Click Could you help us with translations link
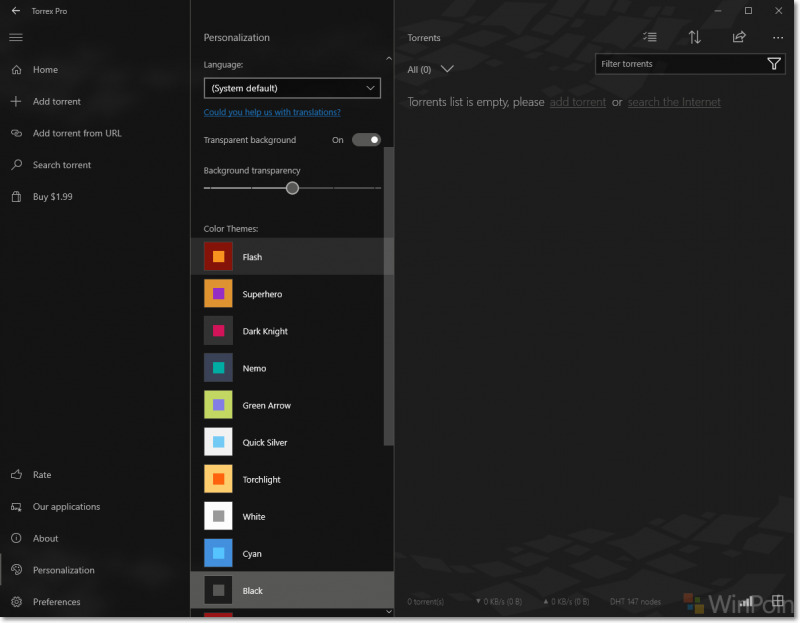The height and width of the screenshot is (623, 800). point(272,112)
